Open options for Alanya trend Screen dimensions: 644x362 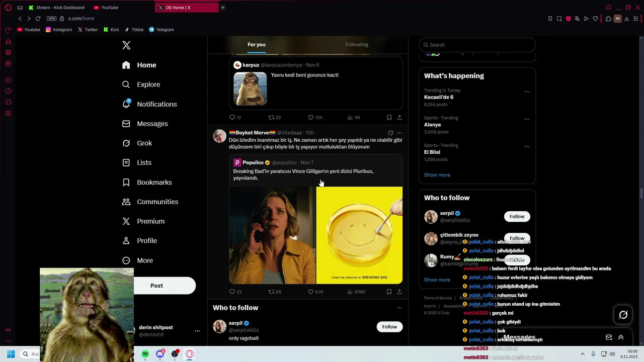point(527,119)
